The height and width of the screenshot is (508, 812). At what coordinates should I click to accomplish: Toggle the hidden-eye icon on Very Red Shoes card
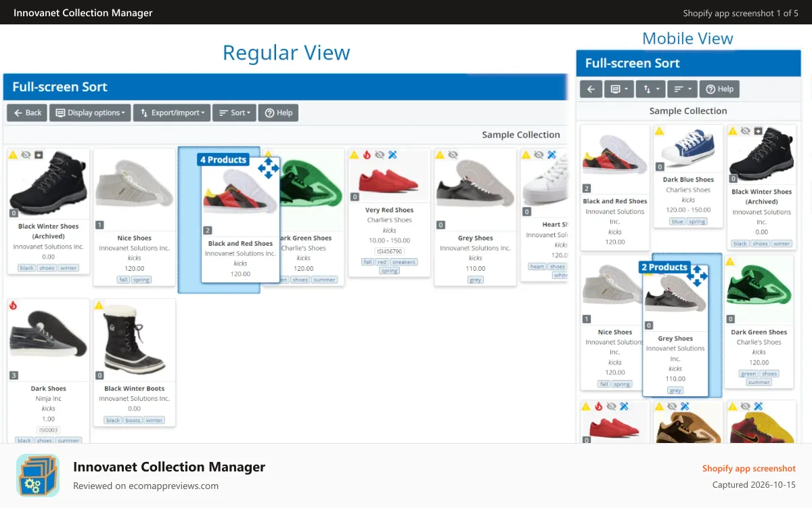pyautogui.click(x=380, y=155)
